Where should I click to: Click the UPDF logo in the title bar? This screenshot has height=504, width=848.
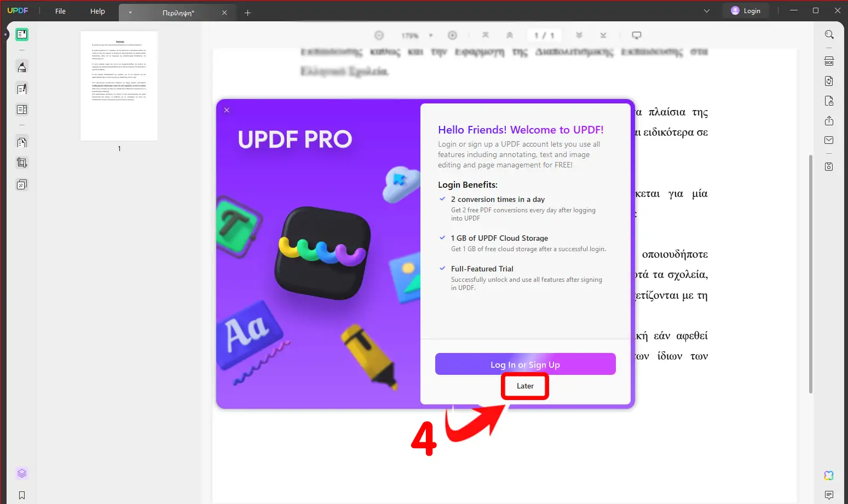pyautogui.click(x=18, y=11)
